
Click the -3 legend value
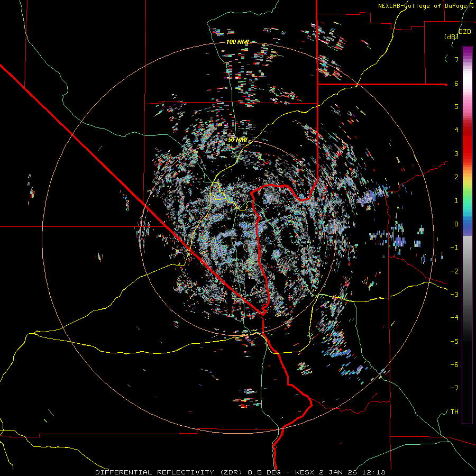(454, 295)
